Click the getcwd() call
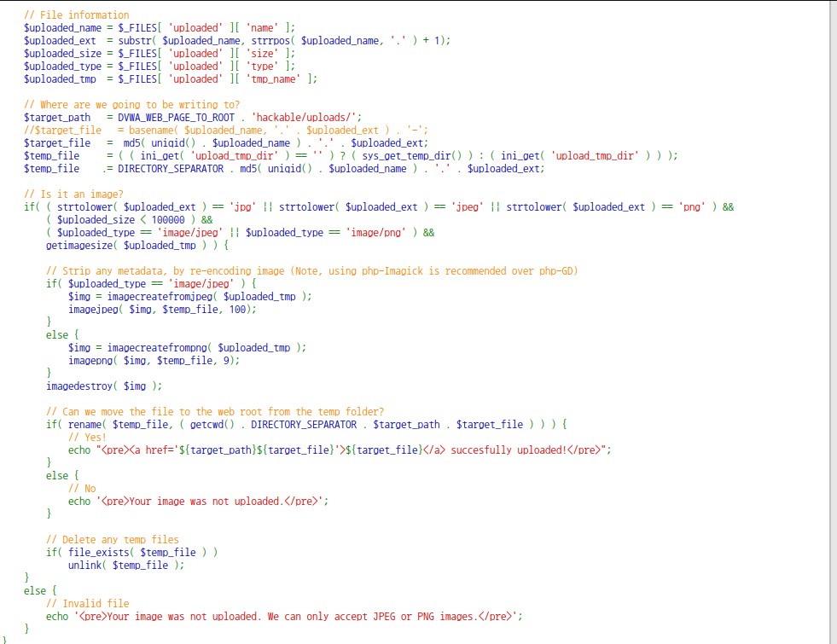Viewport: 837px width, 644px height. point(212,425)
